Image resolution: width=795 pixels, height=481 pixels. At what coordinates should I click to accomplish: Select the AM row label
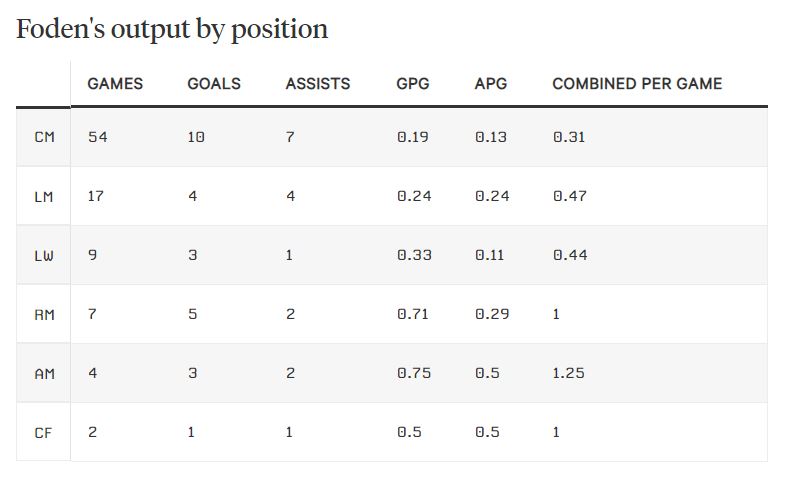[x=44, y=373]
